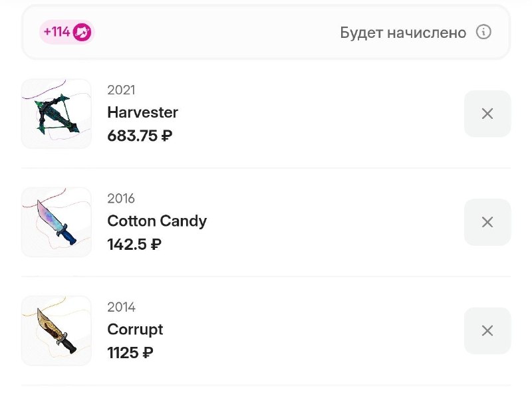Screen dimensions: 532x414
Task: Select the Harvester item name
Action: tap(142, 112)
